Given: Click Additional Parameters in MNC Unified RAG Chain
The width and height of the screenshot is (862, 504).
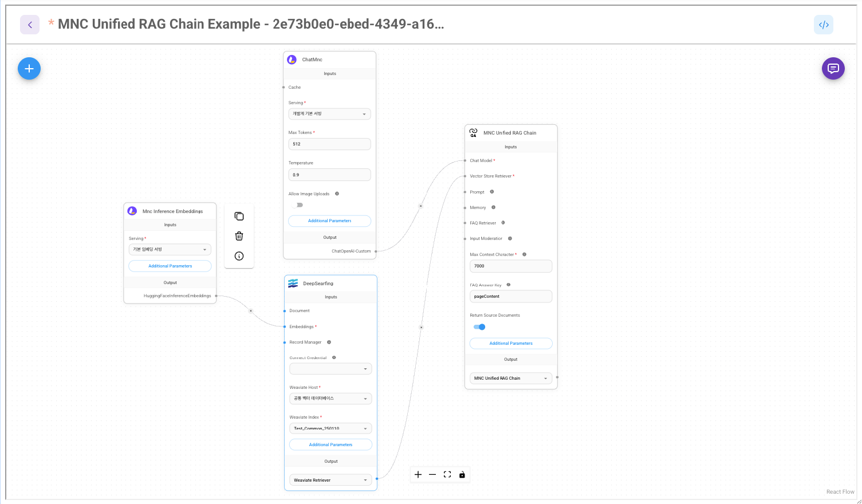Looking at the screenshot, I should 511,344.
